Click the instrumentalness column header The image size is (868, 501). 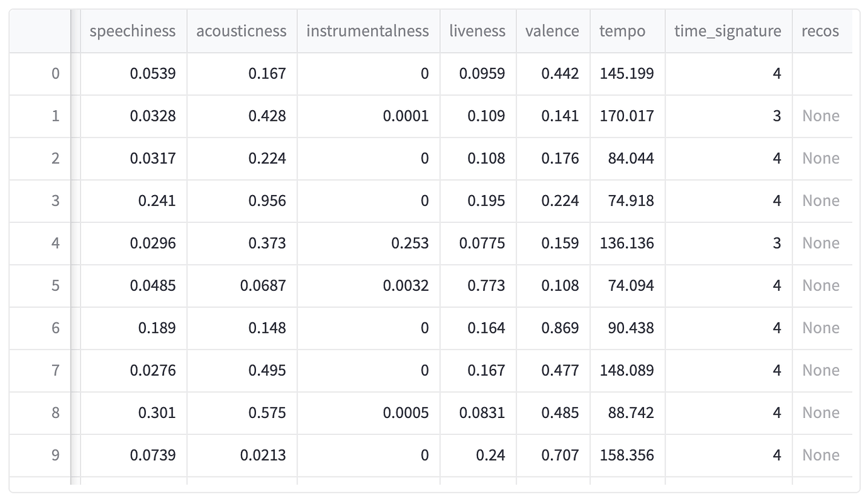point(368,31)
